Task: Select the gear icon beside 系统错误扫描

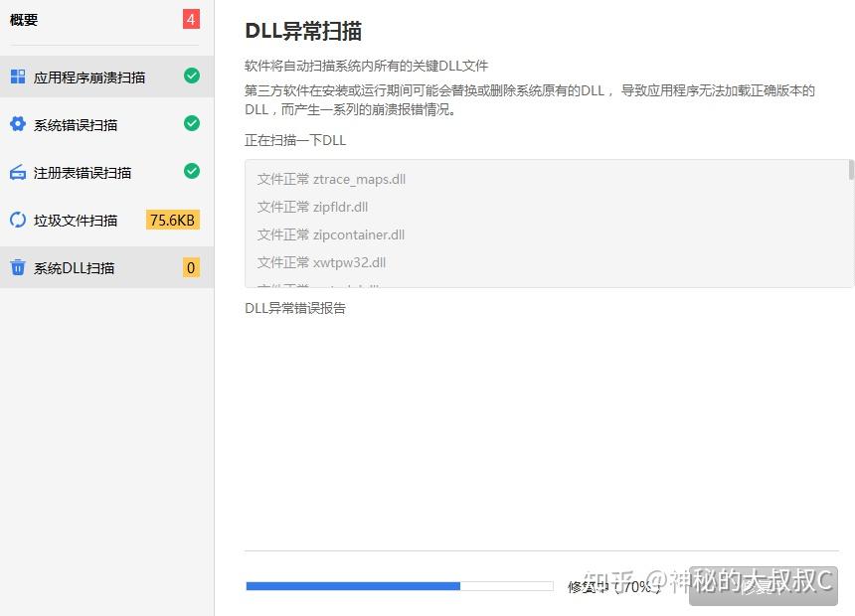Action: point(18,123)
